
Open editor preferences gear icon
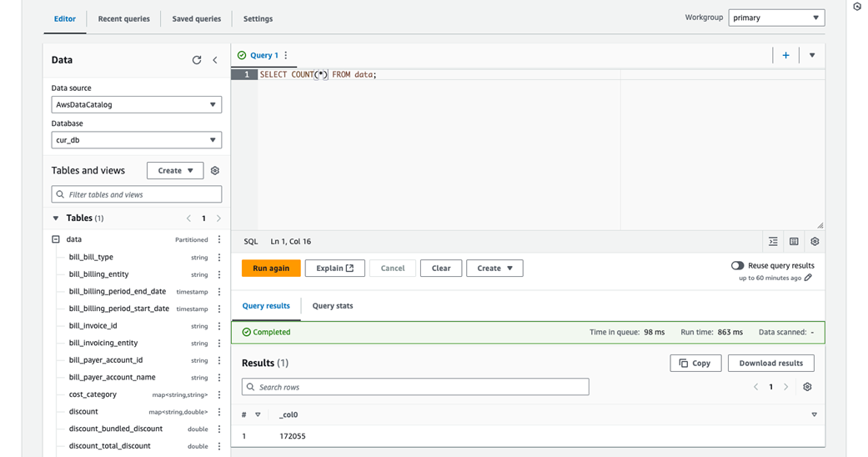pyautogui.click(x=815, y=242)
